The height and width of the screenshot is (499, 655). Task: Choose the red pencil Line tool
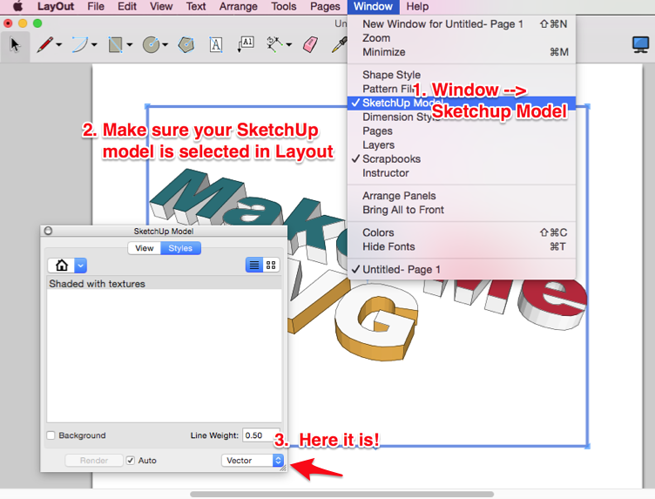click(x=45, y=44)
